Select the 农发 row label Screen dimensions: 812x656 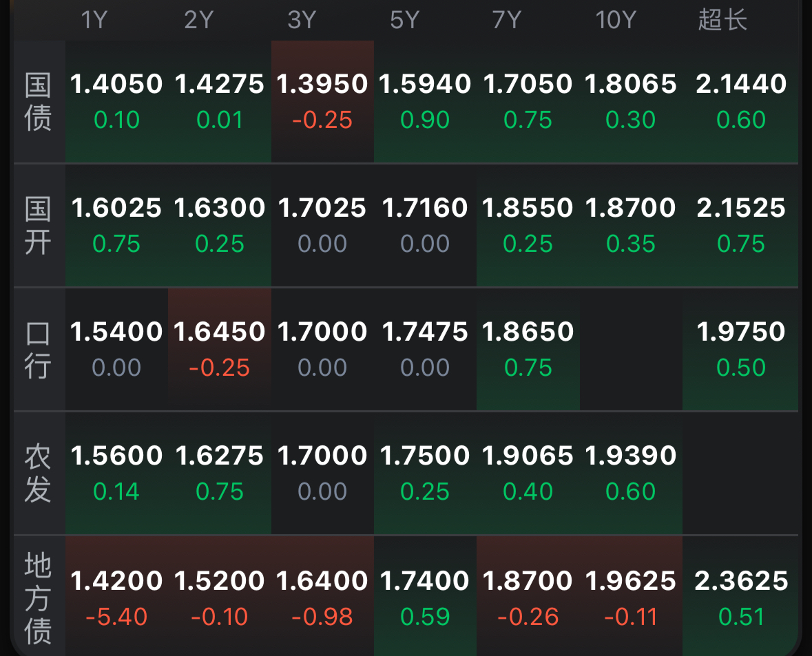(39, 474)
